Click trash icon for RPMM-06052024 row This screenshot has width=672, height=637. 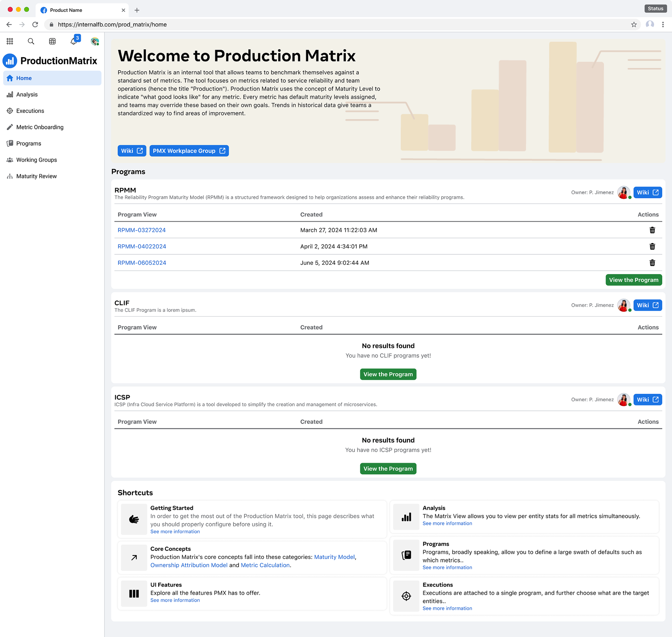point(652,263)
